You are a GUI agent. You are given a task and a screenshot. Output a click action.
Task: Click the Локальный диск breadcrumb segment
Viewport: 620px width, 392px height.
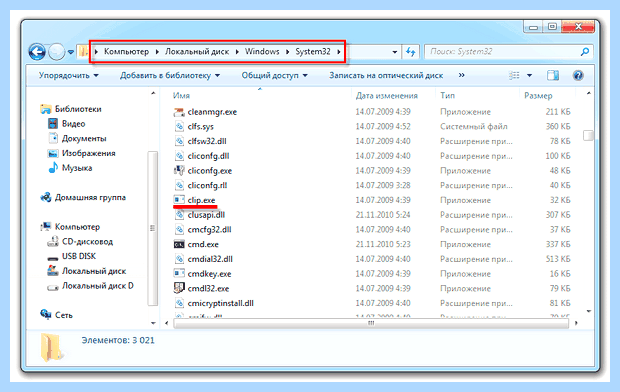[x=197, y=51]
